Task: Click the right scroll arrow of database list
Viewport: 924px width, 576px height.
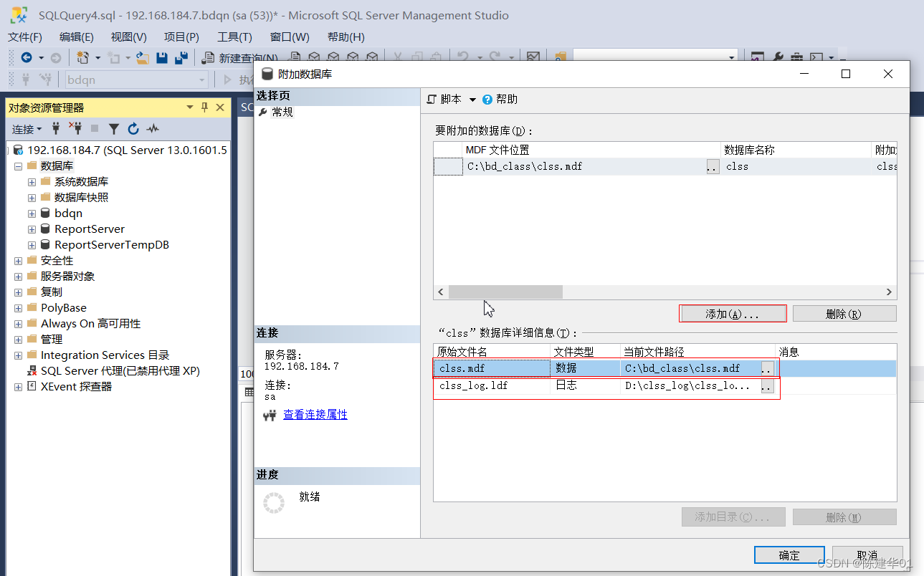Action: pyautogui.click(x=889, y=292)
